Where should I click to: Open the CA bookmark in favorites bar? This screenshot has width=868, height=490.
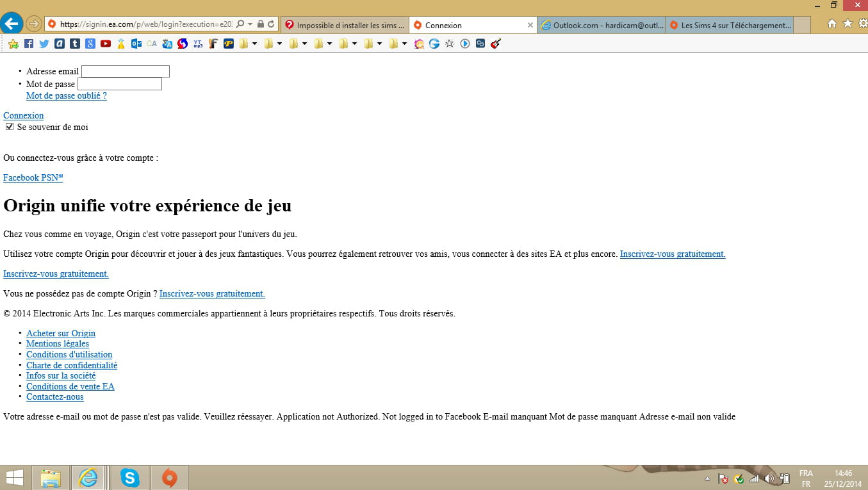[x=152, y=44]
